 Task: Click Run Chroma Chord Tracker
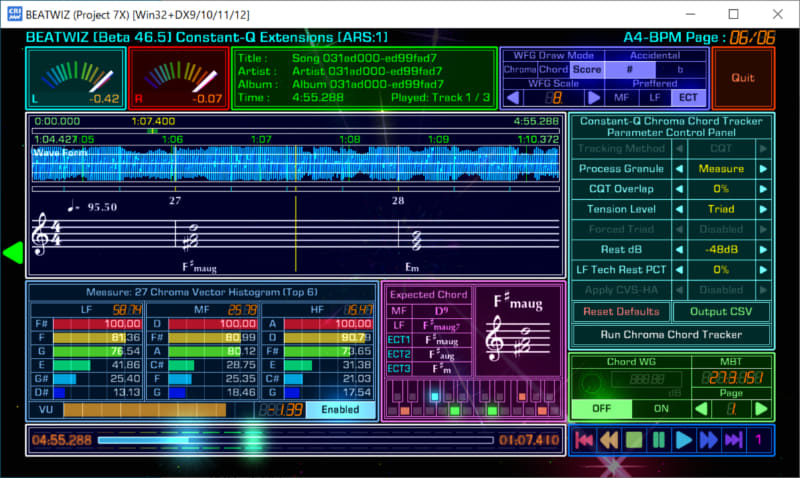coord(671,335)
